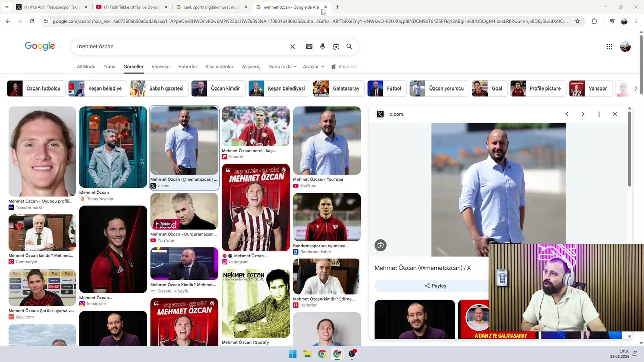This screenshot has height=362, width=644.
Task: Open the 'Durduramazsın' video thumbnail
Action: click(184, 211)
